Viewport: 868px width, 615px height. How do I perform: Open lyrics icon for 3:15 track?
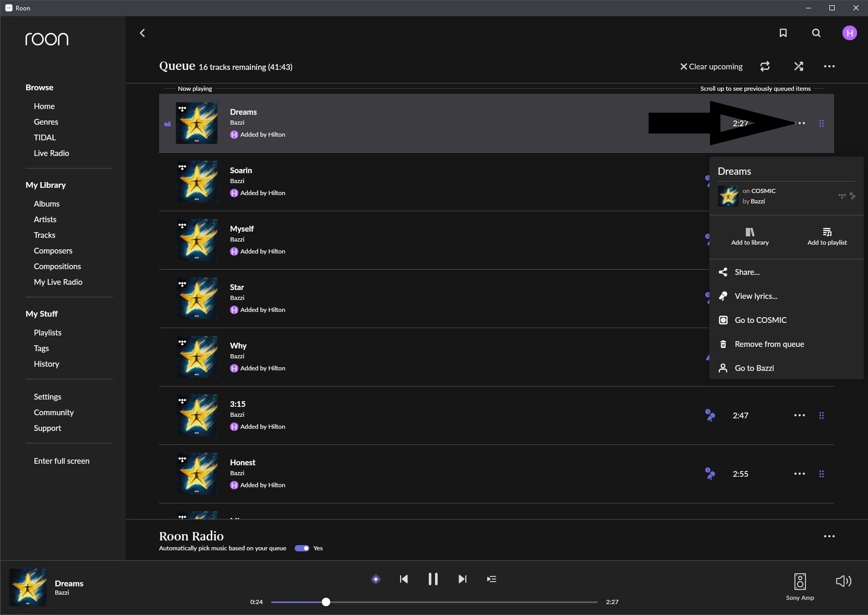(x=710, y=416)
